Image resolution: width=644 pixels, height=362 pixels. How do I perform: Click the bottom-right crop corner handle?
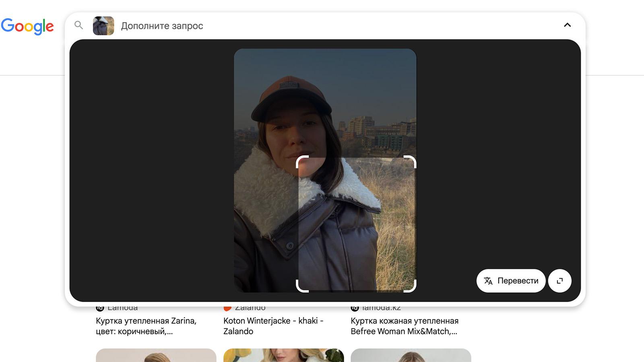point(410,286)
